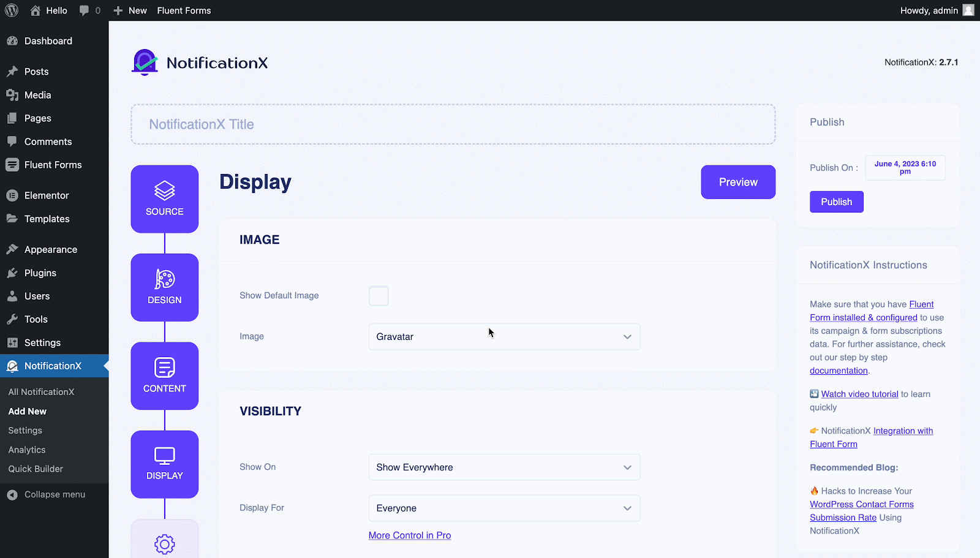This screenshot has height=558, width=980.
Task: Click the Elementor sidebar icon
Action: 12,195
